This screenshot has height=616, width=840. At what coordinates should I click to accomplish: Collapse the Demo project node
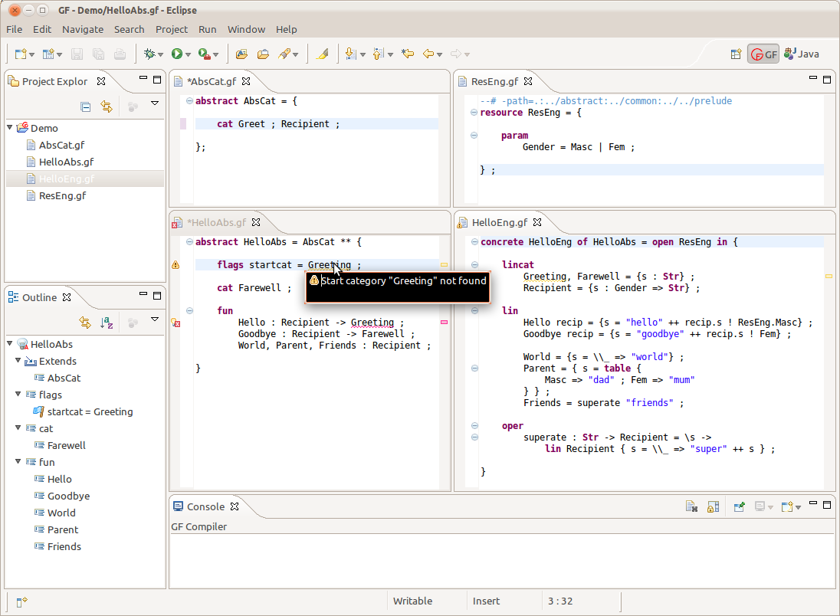coord(10,127)
